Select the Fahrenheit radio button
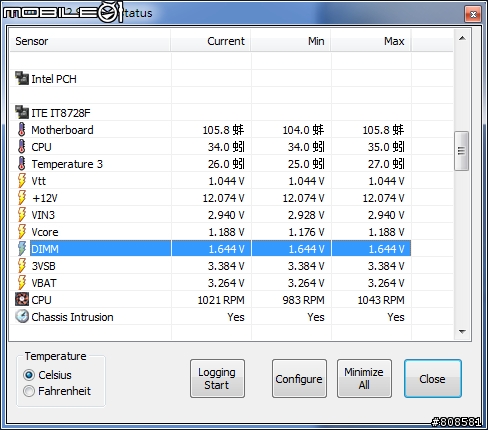 point(29,391)
